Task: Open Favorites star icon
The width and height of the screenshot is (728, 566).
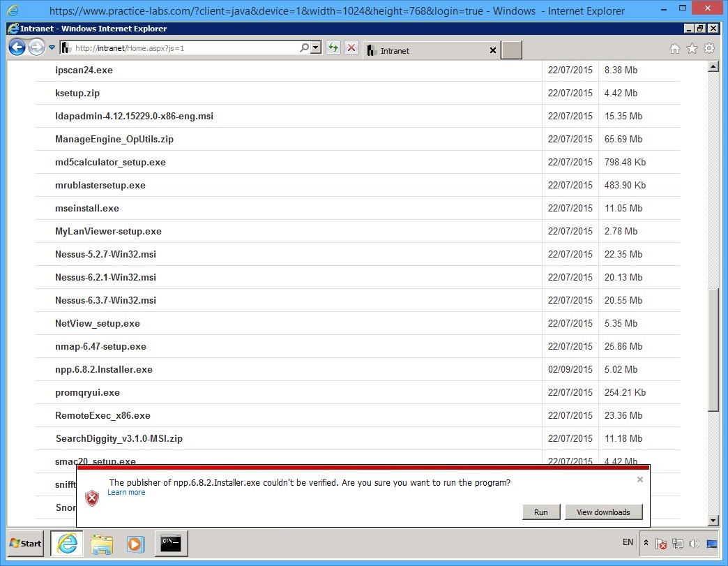Action: point(692,49)
